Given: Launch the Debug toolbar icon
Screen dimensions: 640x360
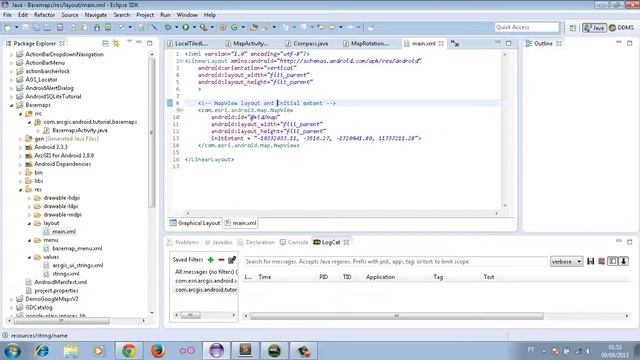Looking at the screenshot, I should point(168,27).
